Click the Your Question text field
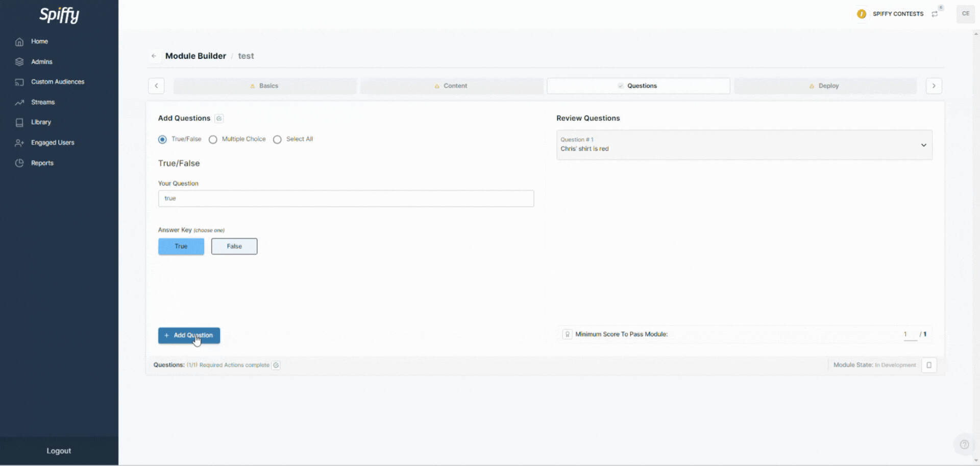Viewport: 980px width, 466px height. click(x=346, y=199)
